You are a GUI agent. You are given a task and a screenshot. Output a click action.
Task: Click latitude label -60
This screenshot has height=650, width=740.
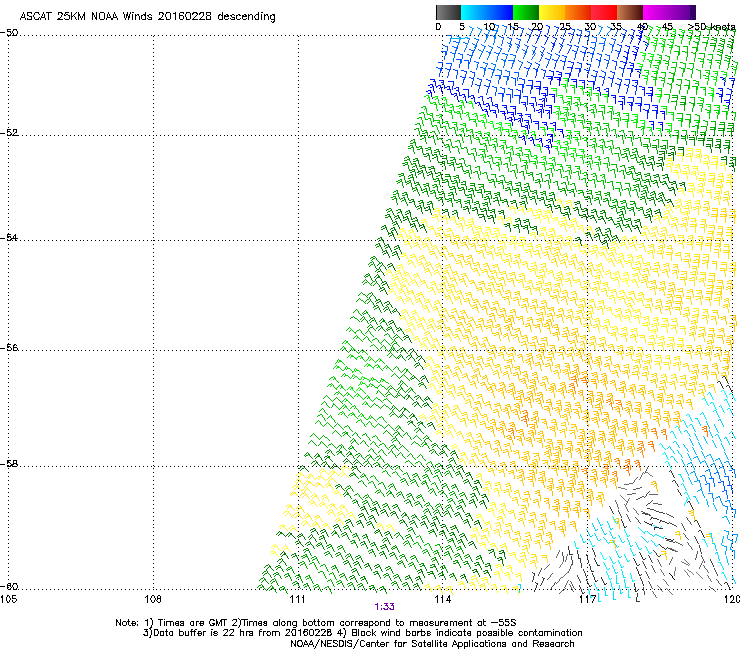(9, 586)
